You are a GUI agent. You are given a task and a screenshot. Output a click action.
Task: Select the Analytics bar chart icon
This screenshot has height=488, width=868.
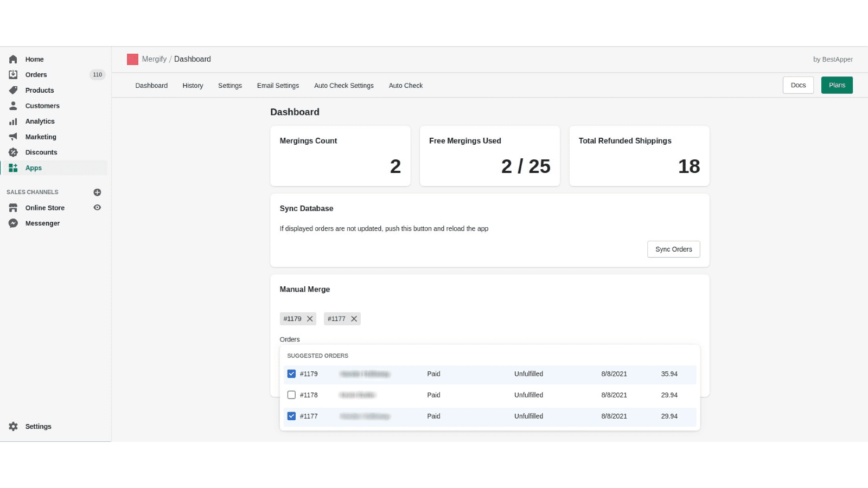coord(13,121)
